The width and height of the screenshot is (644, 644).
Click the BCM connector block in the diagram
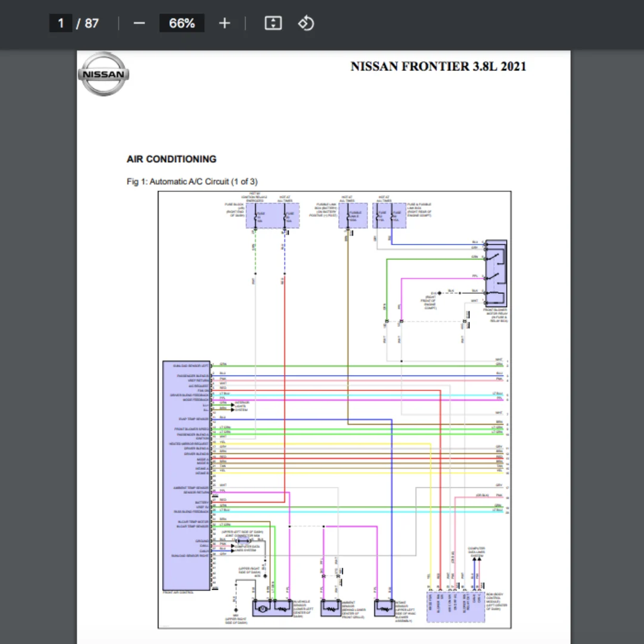pos(456,607)
